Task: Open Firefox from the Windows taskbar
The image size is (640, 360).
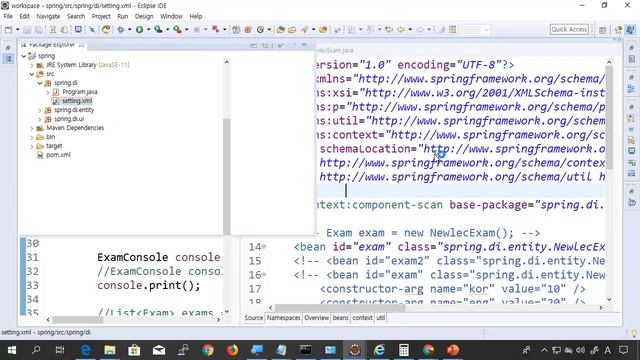Action: 232,350
